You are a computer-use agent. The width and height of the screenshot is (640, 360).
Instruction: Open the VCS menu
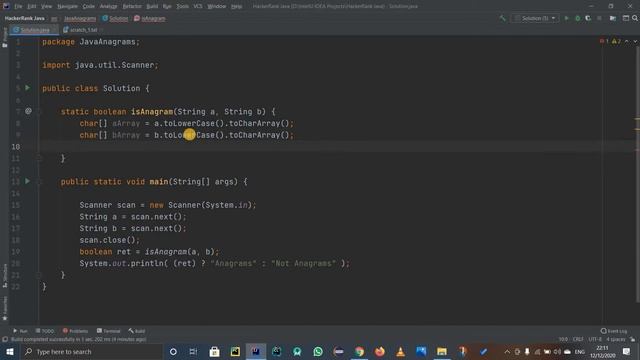click(198, 6)
